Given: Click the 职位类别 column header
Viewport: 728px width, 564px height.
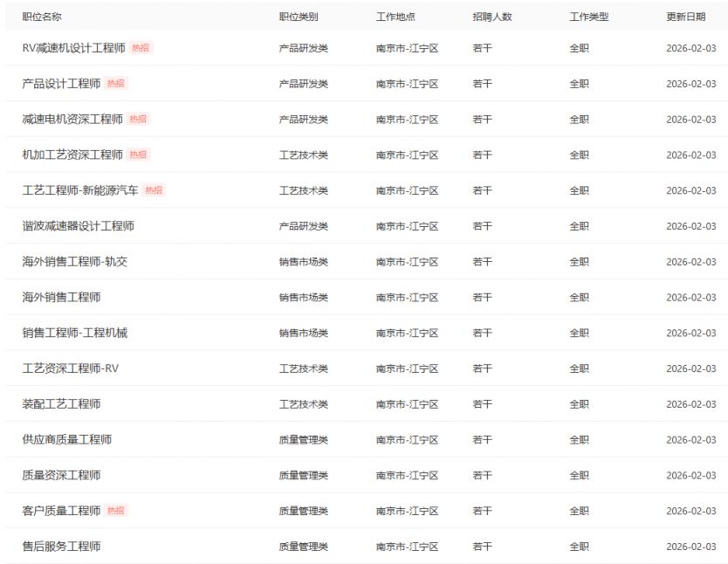Looking at the screenshot, I should point(299,17).
